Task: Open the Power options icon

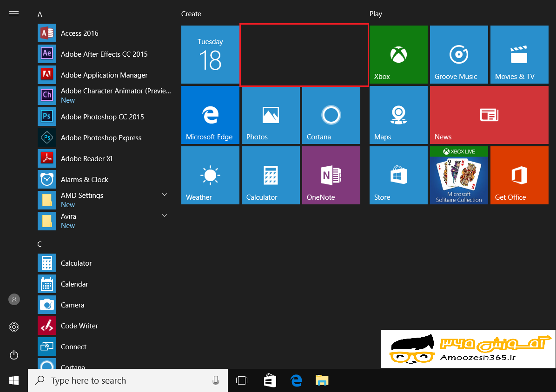Action: click(x=14, y=355)
